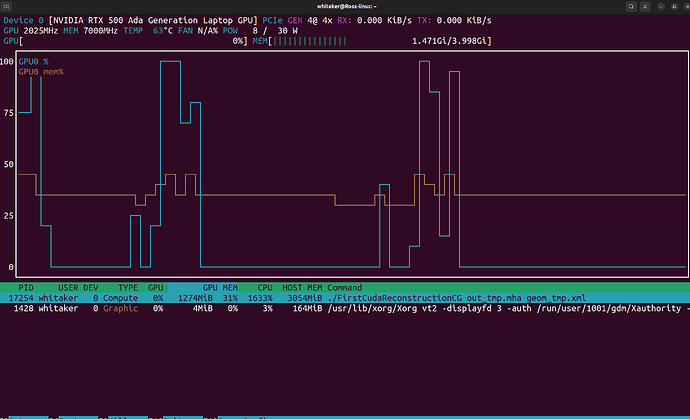Viewport: 690px width, 419px height.
Task: Click the TYPE column header
Action: [x=128, y=288]
